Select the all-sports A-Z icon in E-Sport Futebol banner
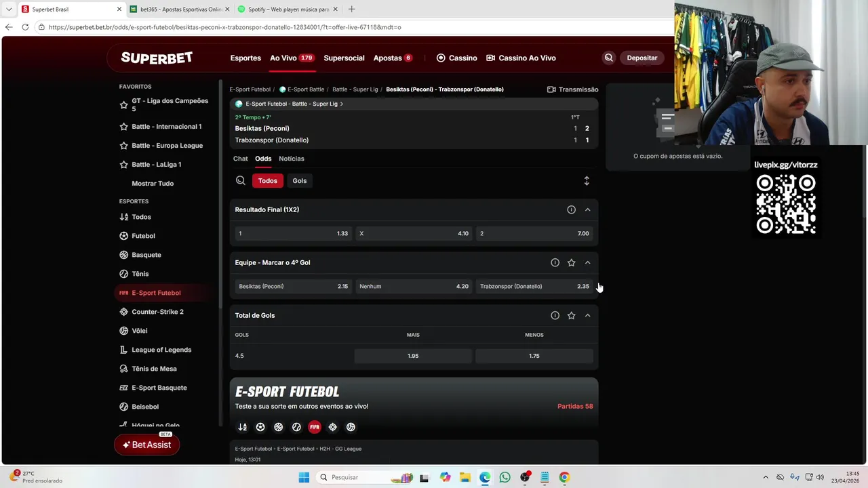This screenshot has width=868, height=488. click(242, 427)
